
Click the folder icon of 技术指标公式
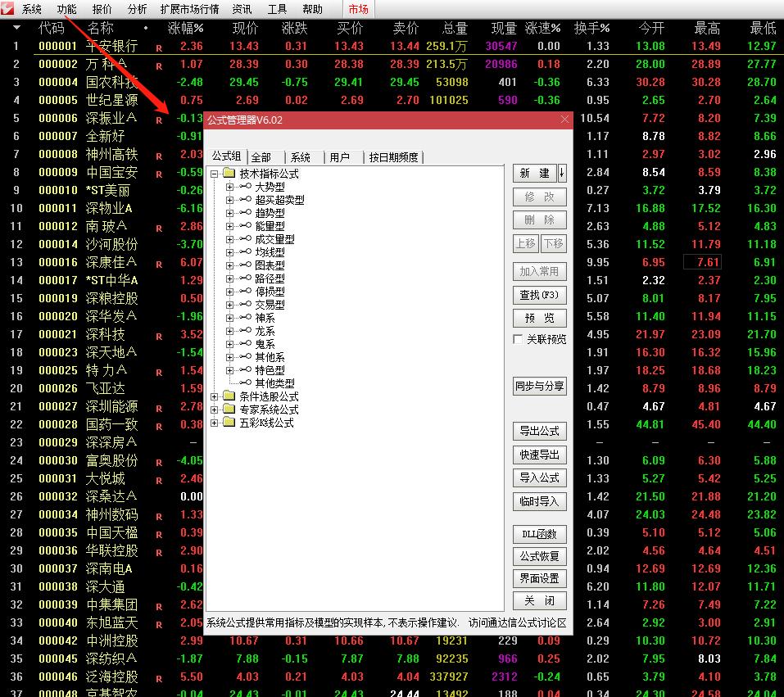[x=227, y=173]
